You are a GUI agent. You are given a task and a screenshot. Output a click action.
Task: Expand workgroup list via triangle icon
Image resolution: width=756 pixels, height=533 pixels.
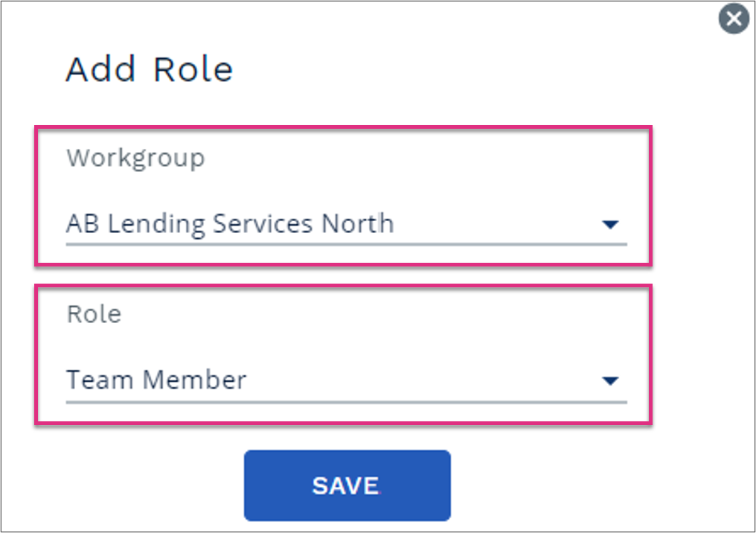(x=610, y=224)
